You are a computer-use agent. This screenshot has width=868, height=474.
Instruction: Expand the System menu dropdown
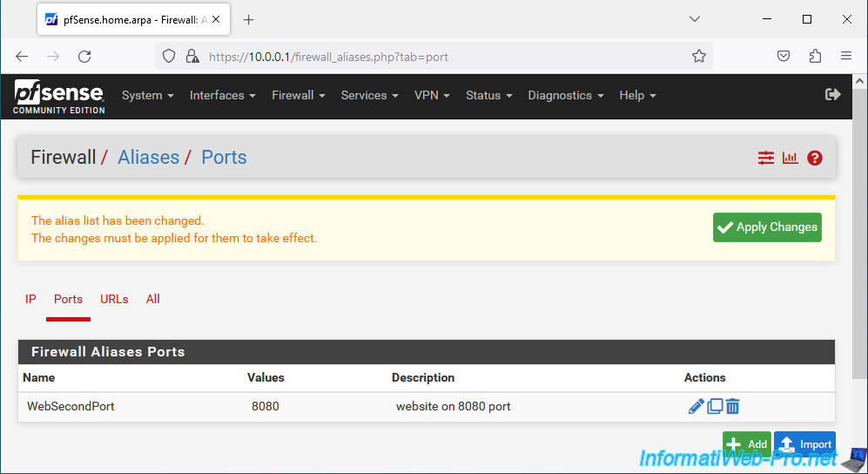[148, 95]
